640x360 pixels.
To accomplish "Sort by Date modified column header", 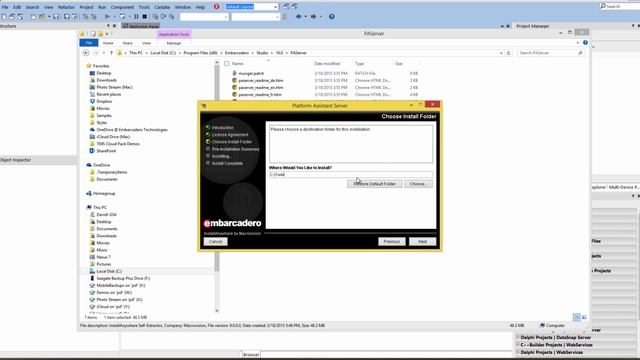I will tap(327, 64).
